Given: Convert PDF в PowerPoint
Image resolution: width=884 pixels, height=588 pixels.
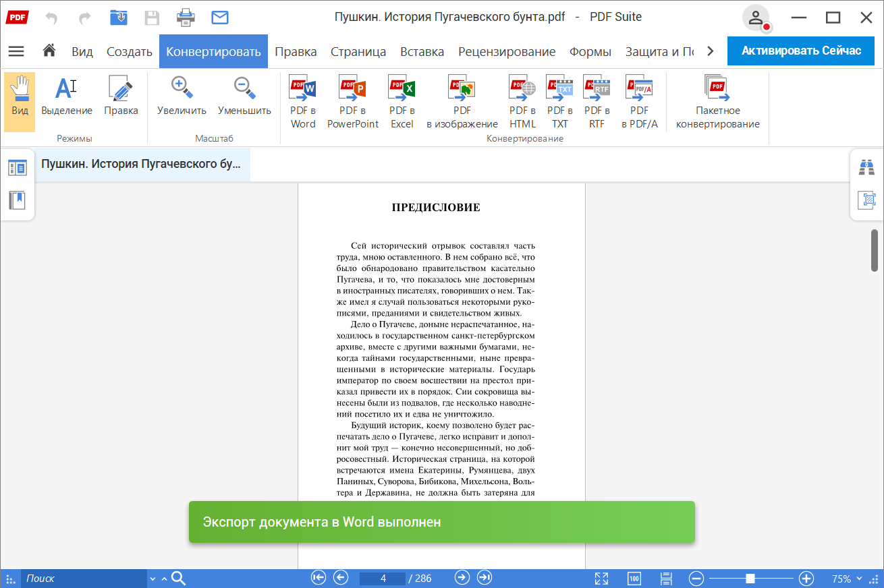Looking at the screenshot, I should pyautogui.click(x=353, y=102).
